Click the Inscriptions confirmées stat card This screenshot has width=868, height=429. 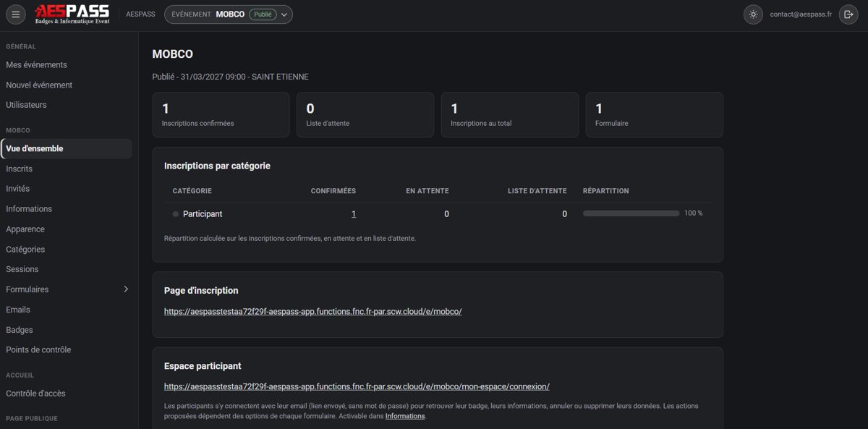tap(221, 114)
